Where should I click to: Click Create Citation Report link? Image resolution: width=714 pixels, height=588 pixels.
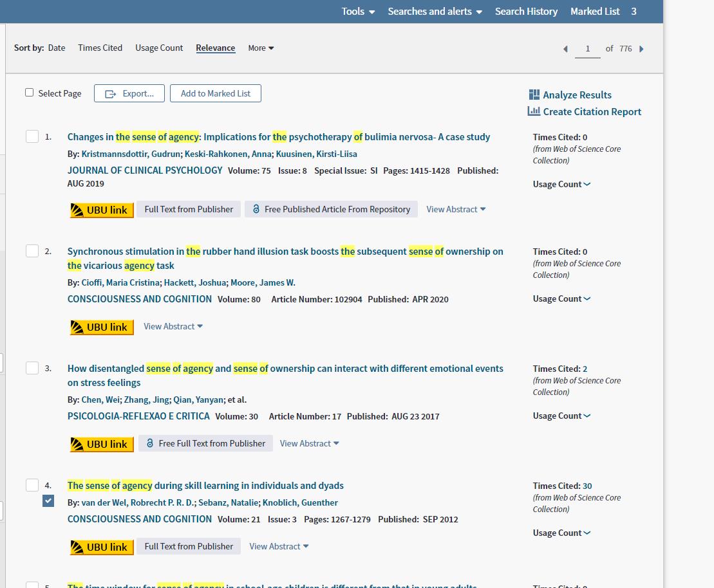[592, 111]
